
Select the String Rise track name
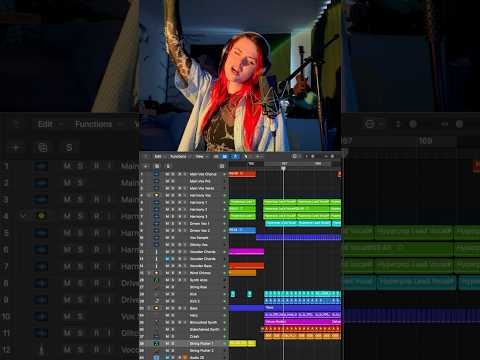pyautogui.click(x=198, y=287)
